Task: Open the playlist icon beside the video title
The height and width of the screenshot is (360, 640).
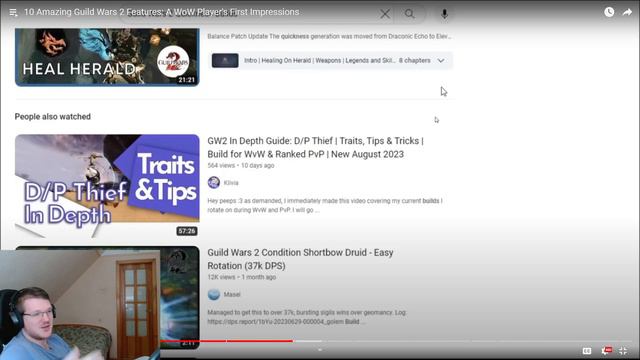Action: tap(13, 13)
